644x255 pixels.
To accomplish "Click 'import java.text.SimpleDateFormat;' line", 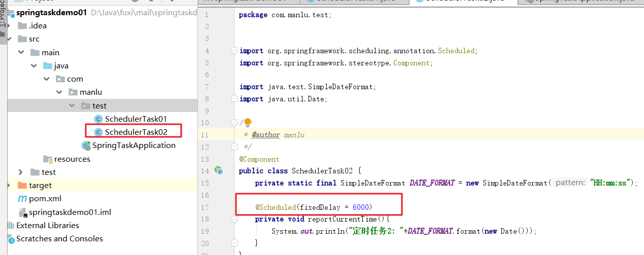I will pyautogui.click(x=308, y=87).
